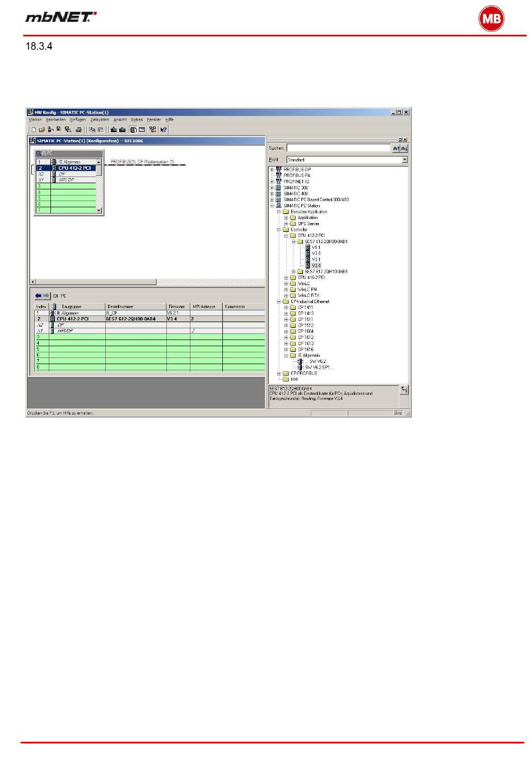Expand the WinLC RTX folder
The width and height of the screenshot is (532, 772).
[286, 295]
